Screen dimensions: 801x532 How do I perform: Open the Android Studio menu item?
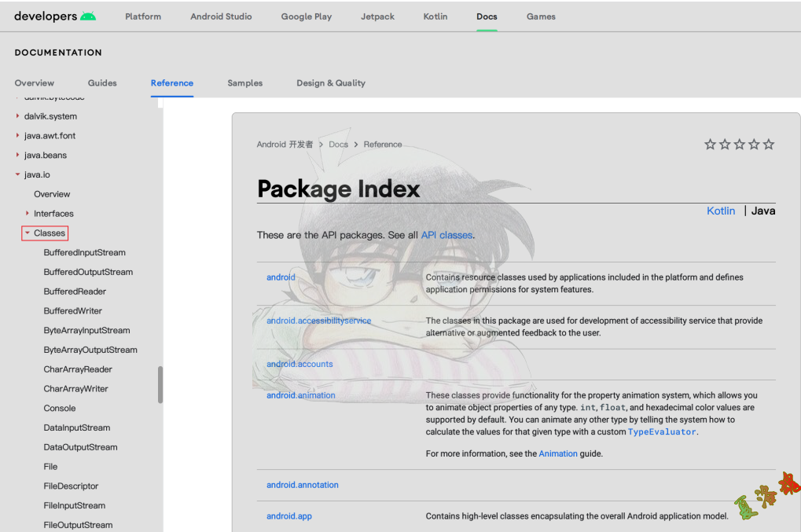coord(221,17)
